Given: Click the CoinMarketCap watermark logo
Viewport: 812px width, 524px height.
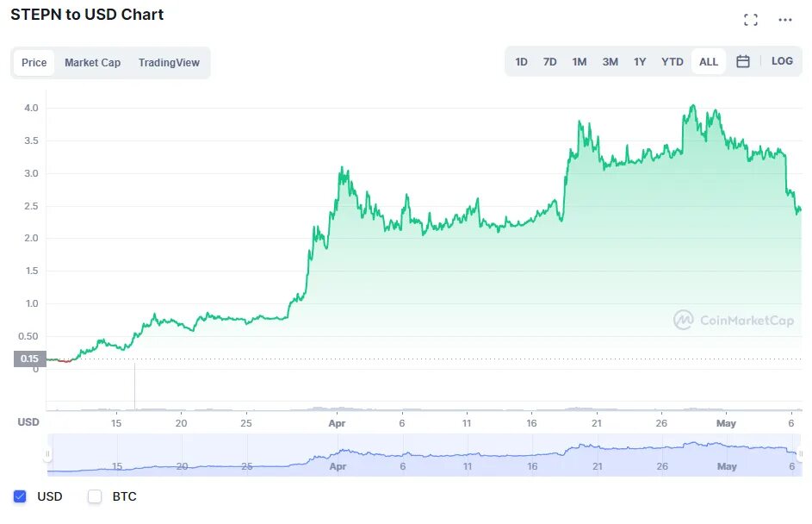Looking at the screenshot, I should point(734,320).
